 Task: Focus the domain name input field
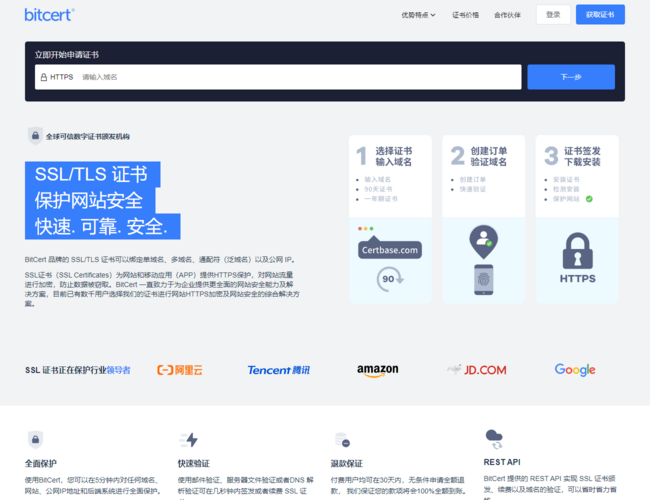coord(278,77)
